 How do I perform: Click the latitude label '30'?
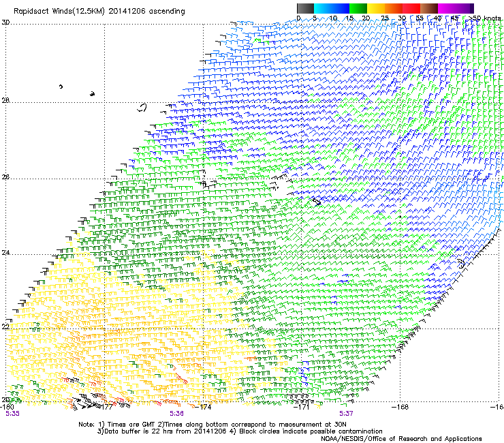[5, 23]
